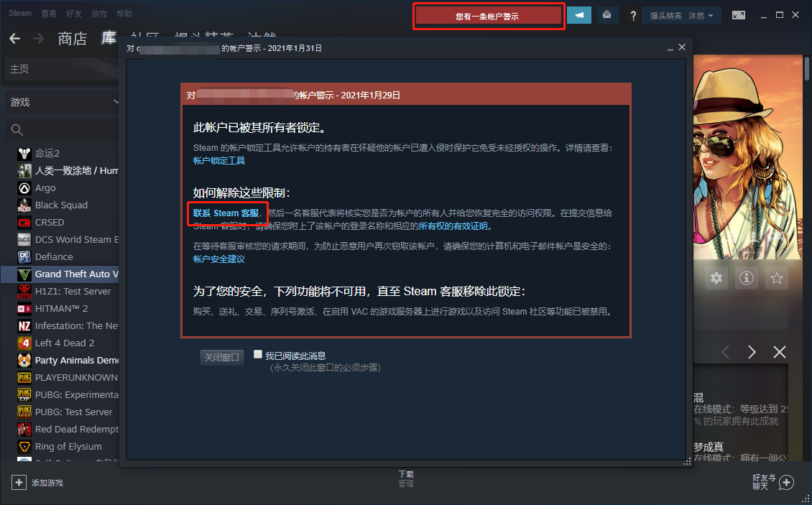Click the Human Fall Flat game icon
Screen dimensions: 812x505
coord(24,170)
